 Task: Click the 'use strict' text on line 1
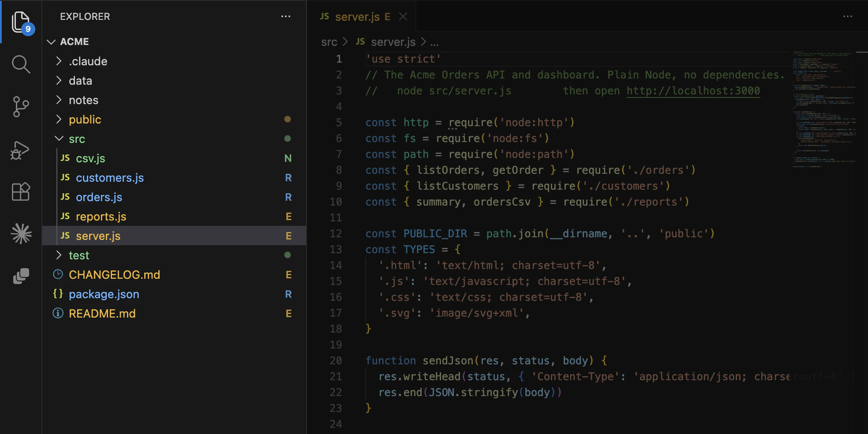click(403, 59)
